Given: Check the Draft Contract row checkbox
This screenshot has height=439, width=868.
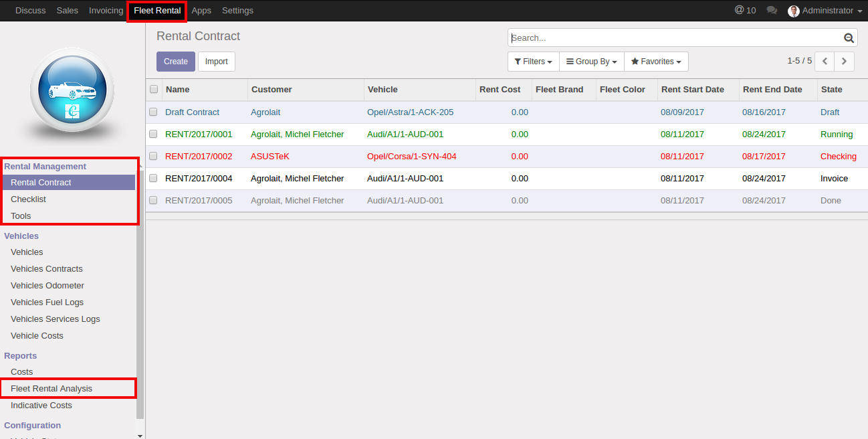Looking at the screenshot, I should pyautogui.click(x=154, y=112).
